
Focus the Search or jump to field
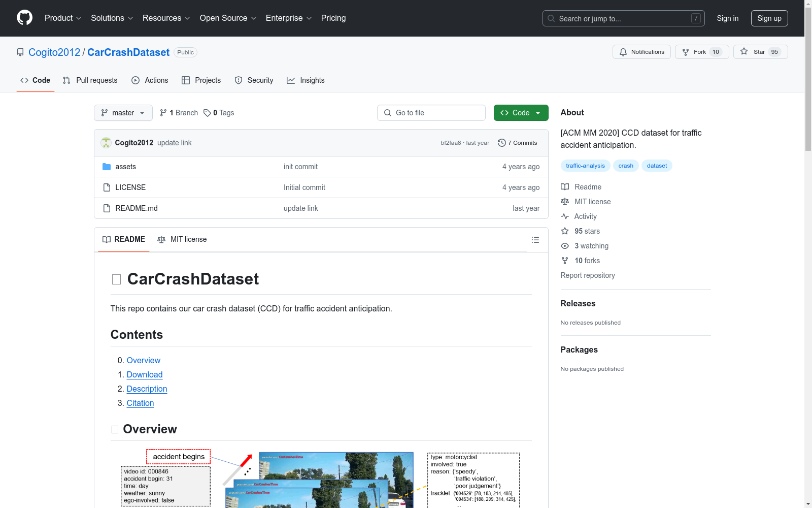tap(624, 18)
